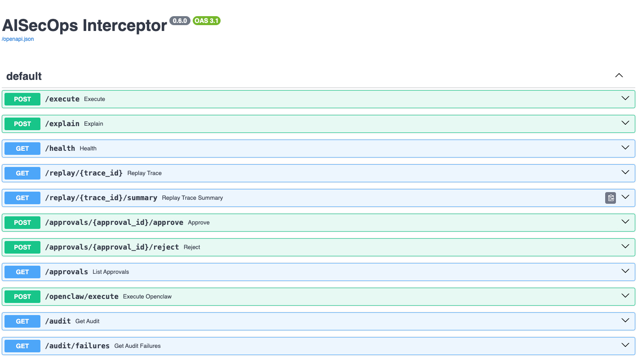The width and height of the screenshot is (642, 364).
Task: Click the GET badge for /replay/{trace_id}/summary
Action: coord(22,198)
